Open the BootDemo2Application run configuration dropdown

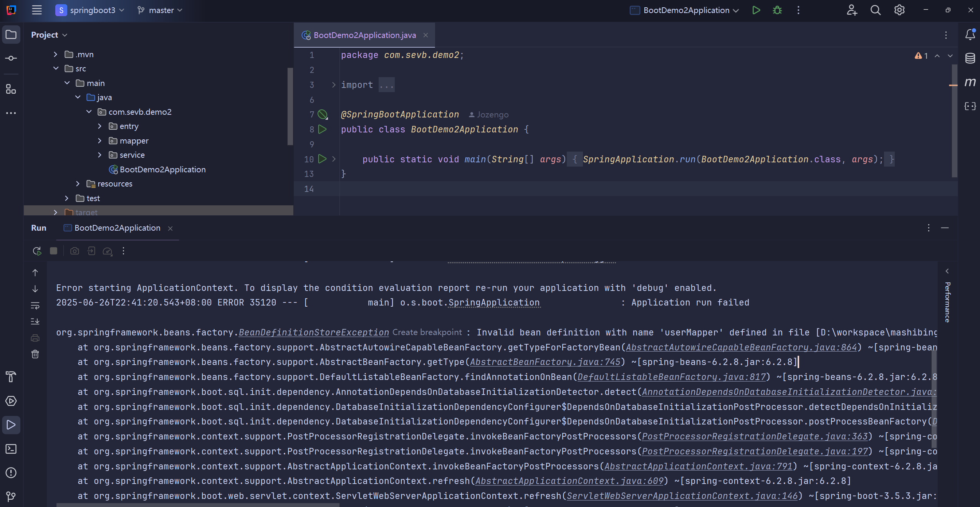(x=685, y=10)
